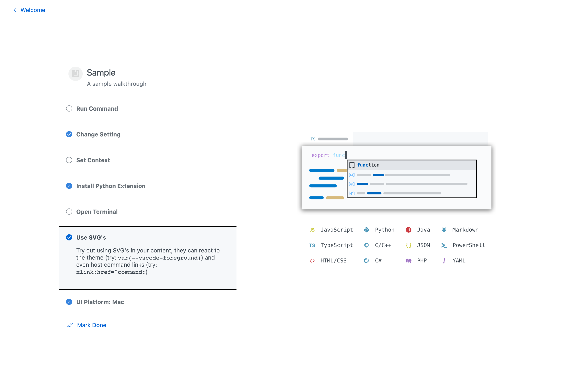Collapse the Use SVG's step
The width and height of the screenshot is (565, 392).
point(91,237)
